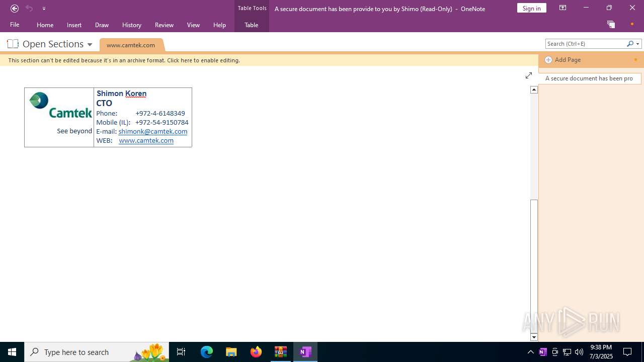The width and height of the screenshot is (644, 362).
Task: Select the www.camtek.com section tab
Action: [131, 45]
